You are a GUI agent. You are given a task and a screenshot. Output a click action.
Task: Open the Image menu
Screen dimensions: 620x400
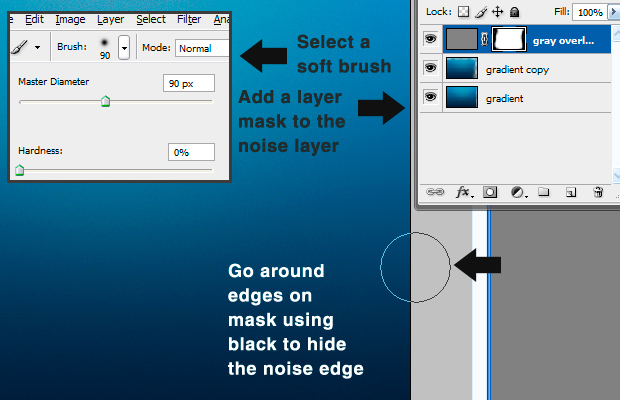coord(70,19)
